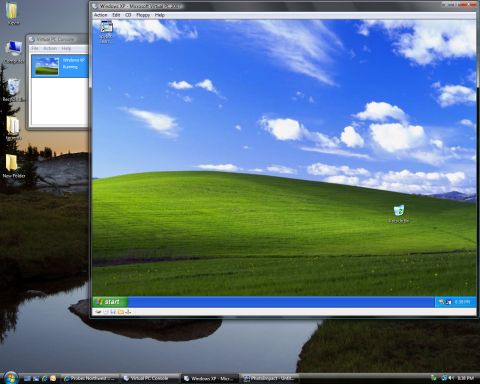Open the Floppy menu in the Virtual PC window
This screenshot has width=480, height=384.
tap(143, 15)
